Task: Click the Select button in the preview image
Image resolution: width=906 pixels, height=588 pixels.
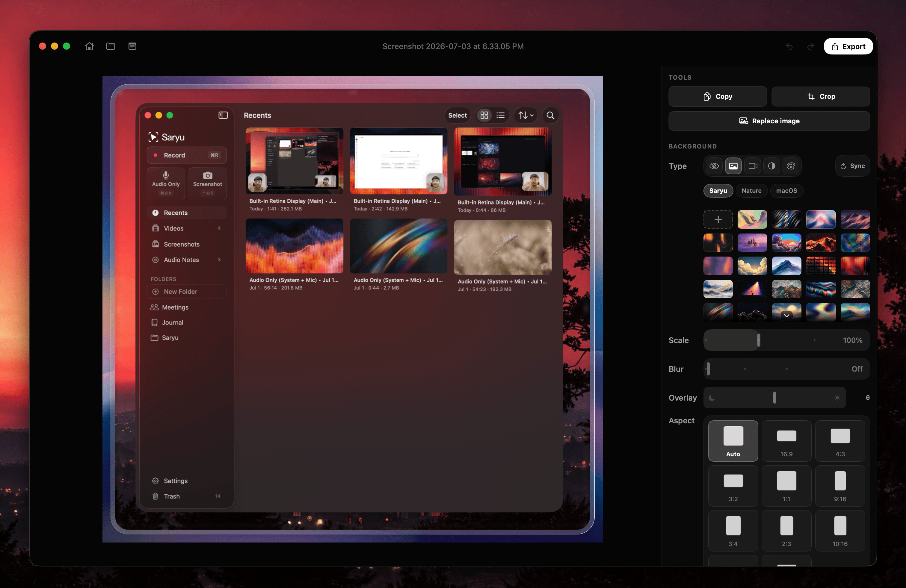Action: tap(457, 115)
